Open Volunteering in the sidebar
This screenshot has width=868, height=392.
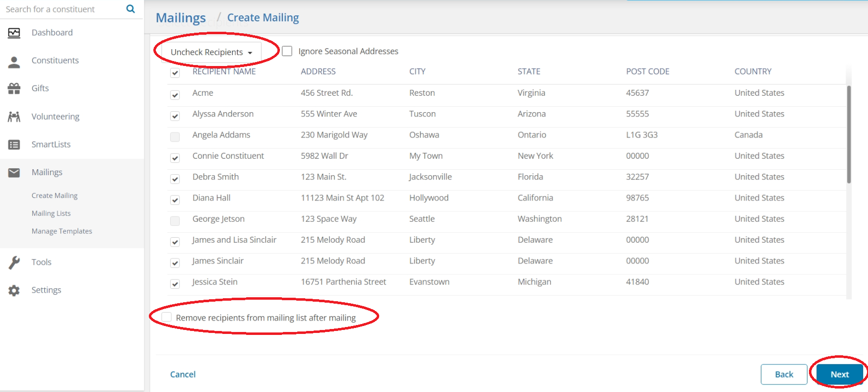[x=56, y=116]
